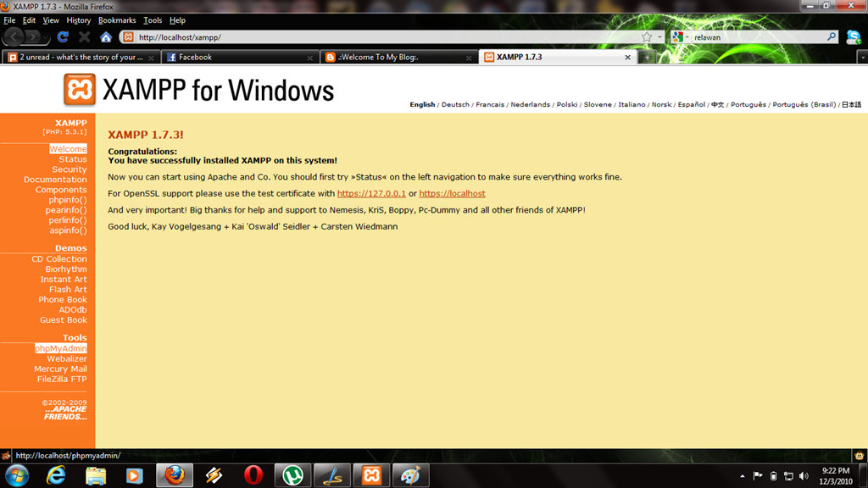This screenshot has height=488, width=868.
Task: Open the Phone Book demo
Action: [63, 300]
